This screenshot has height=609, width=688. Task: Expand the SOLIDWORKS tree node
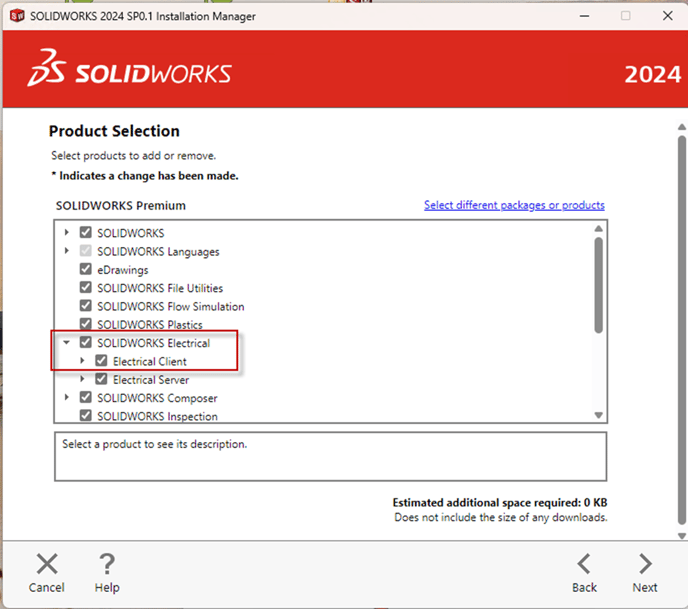pos(67,233)
